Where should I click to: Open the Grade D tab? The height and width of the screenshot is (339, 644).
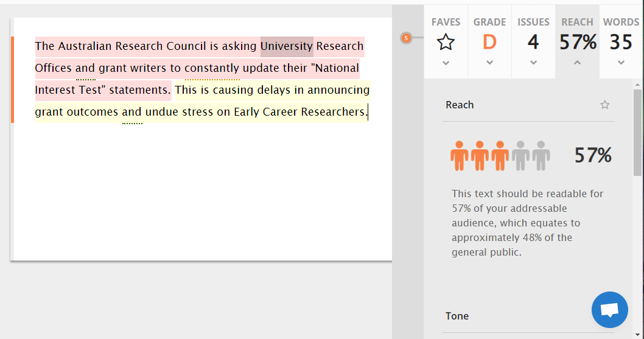pos(489,41)
